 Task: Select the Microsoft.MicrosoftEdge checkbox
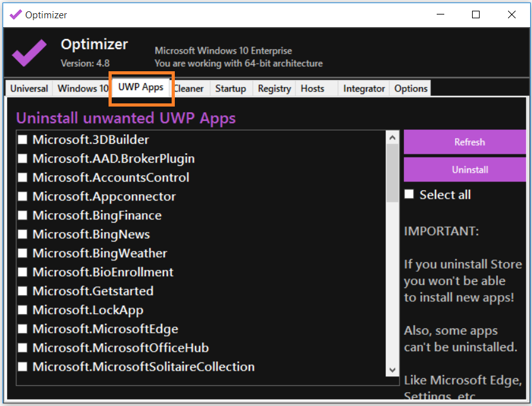coord(23,329)
